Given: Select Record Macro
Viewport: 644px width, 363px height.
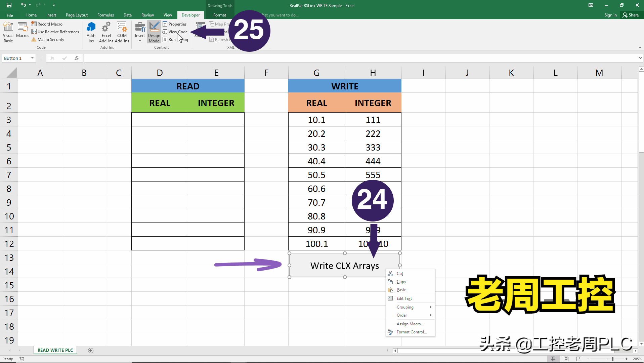Looking at the screenshot, I should coord(49,24).
